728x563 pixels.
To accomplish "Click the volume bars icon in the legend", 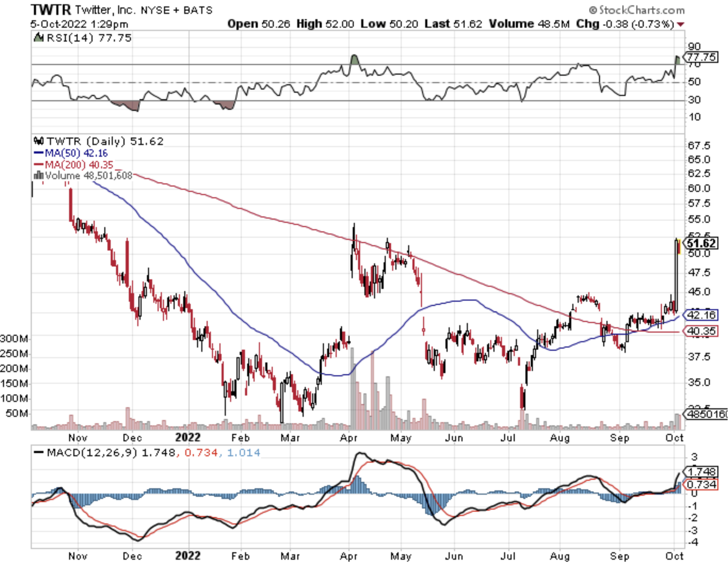I will (39, 176).
